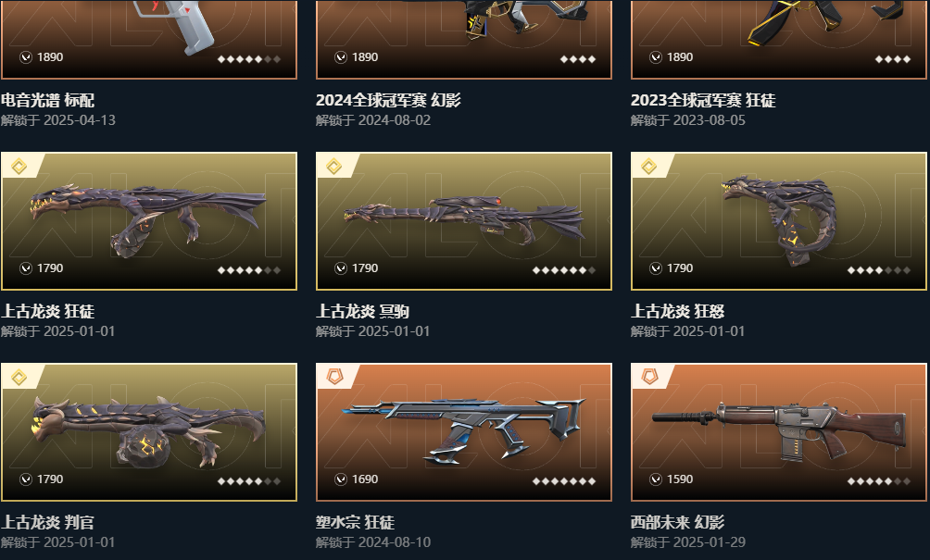The height and width of the screenshot is (560, 930).
Task: Click upgrade level diamonds on 塑水宗 狂徒
Action: [x=564, y=481]
